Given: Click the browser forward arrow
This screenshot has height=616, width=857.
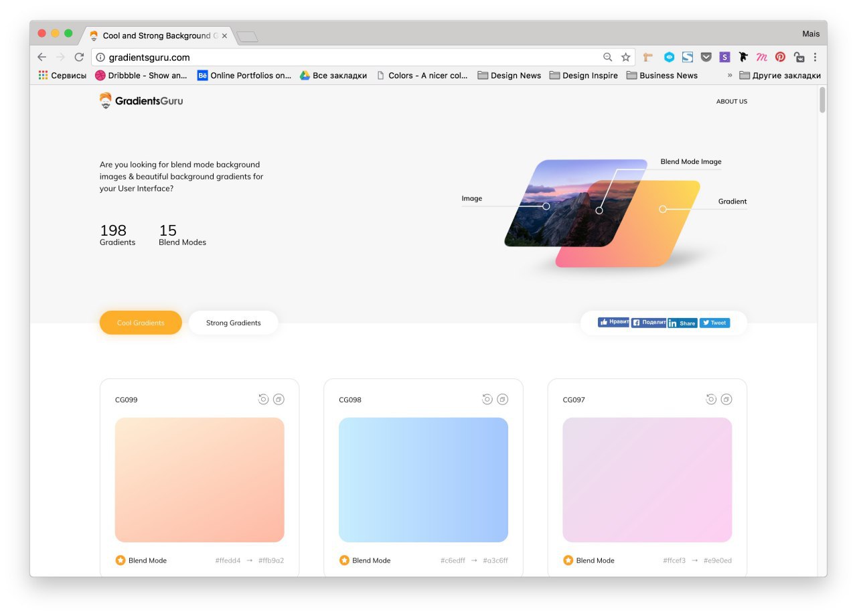Looking at the screenshot, I should 60,58.
